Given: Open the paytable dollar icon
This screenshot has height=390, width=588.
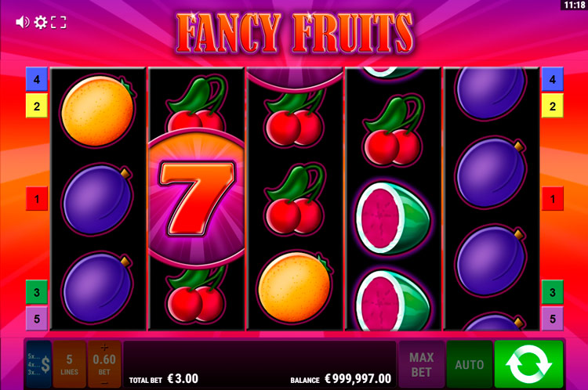Looking at the screenshot, I should [39, 364].
